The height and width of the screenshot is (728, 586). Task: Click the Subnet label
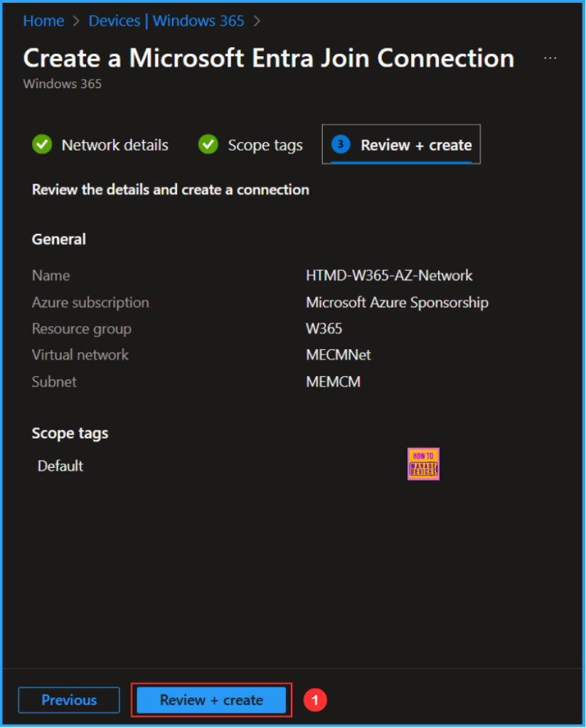click(54, 382)
